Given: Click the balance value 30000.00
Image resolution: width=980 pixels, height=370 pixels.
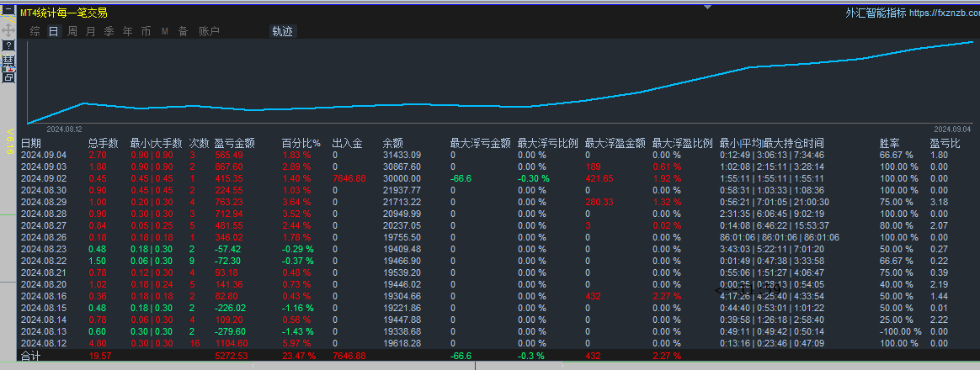Looking at the screenshot, I should [402, 178].
